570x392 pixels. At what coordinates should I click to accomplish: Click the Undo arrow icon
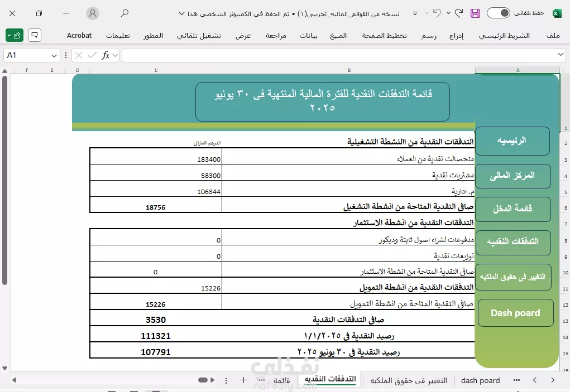pos(437,13)
